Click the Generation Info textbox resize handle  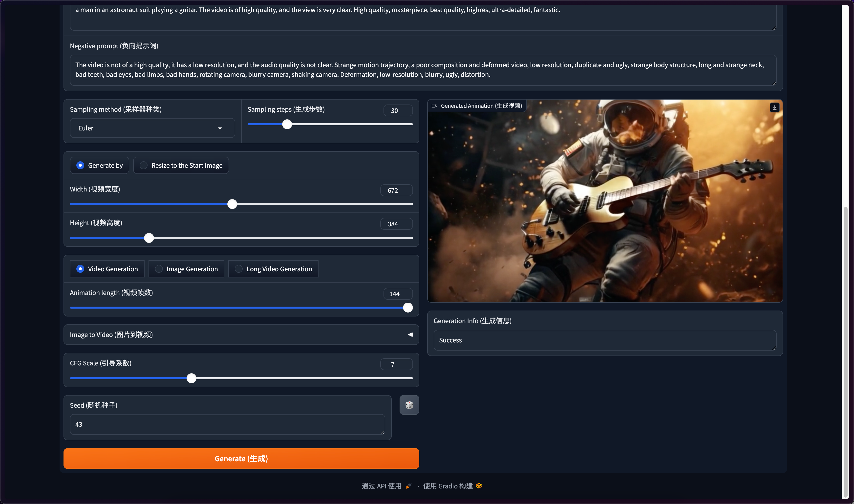point(774,348)
